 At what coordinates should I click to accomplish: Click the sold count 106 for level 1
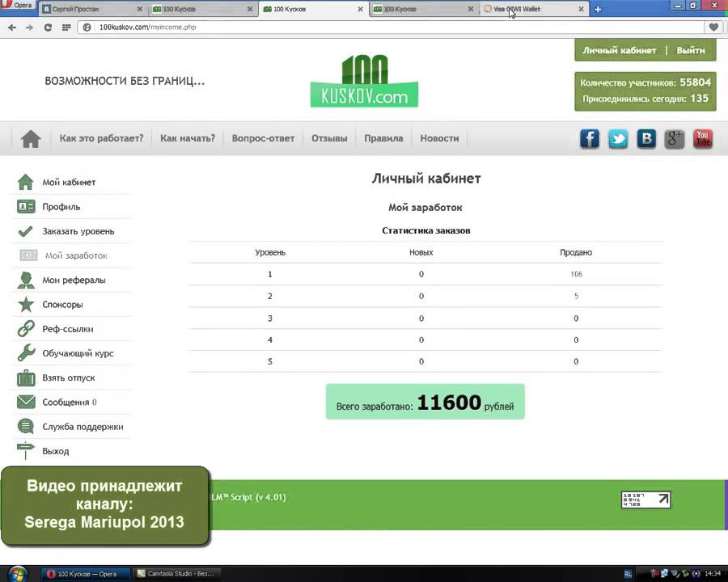coord(576,274)
